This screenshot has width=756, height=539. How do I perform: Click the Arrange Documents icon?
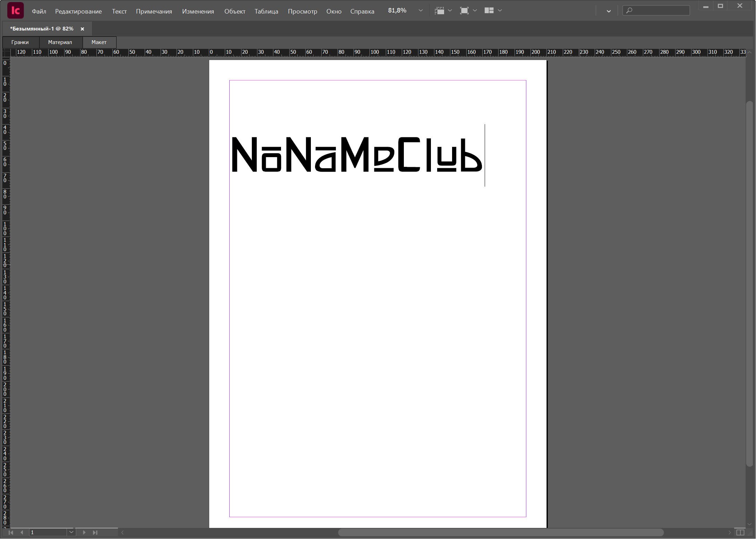pos(489,11)
